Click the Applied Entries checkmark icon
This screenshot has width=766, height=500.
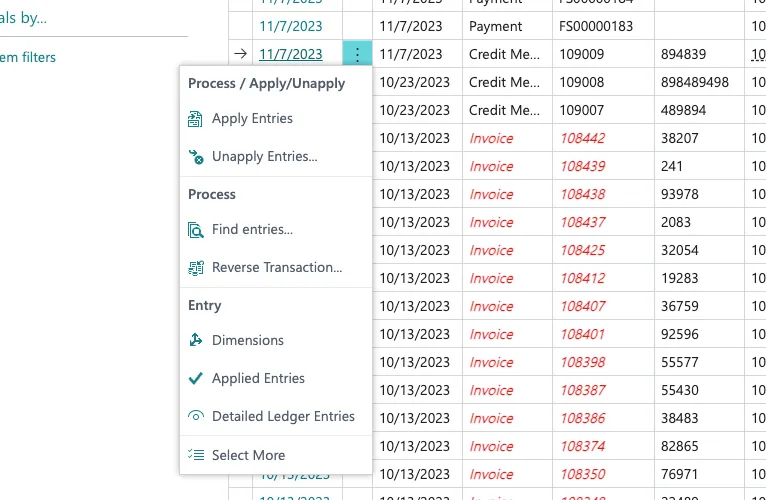pos(195,378)
